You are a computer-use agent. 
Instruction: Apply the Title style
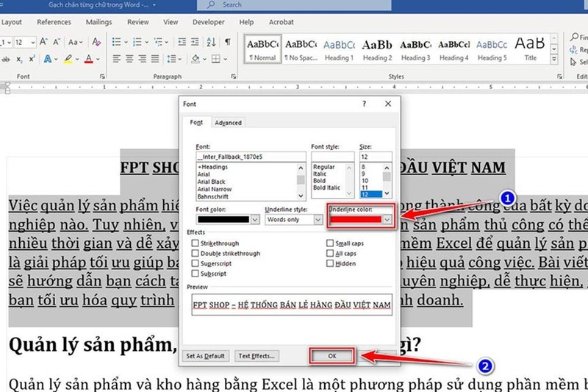point(530,49)
